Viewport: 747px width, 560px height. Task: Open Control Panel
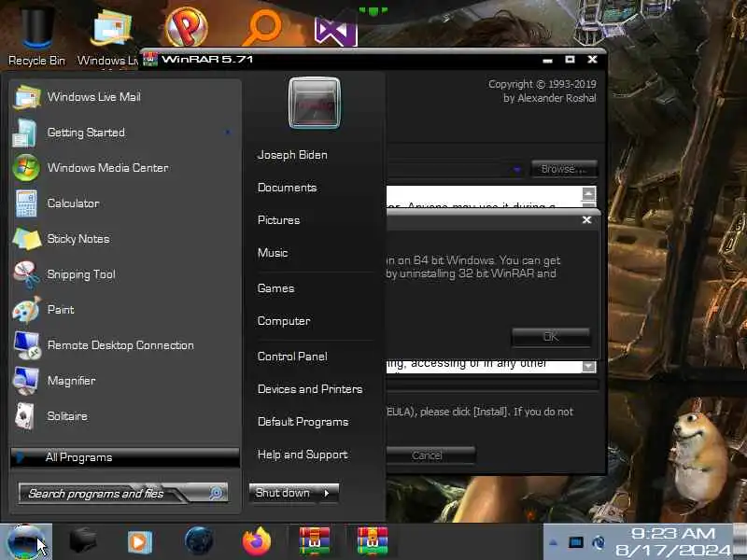coord(292,357)
